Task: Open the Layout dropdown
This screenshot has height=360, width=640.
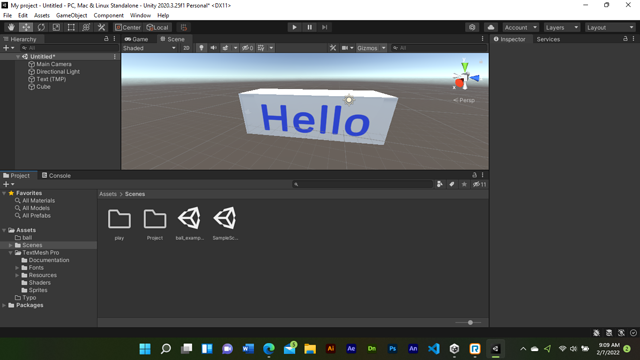Action: [x=610, y=27]
